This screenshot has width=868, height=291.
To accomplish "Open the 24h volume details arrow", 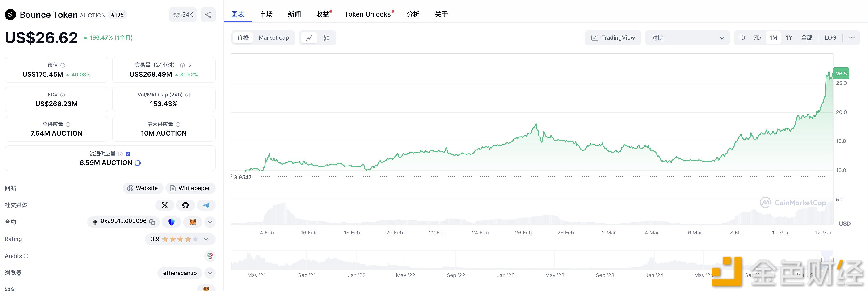I will (x=190, y=65).
